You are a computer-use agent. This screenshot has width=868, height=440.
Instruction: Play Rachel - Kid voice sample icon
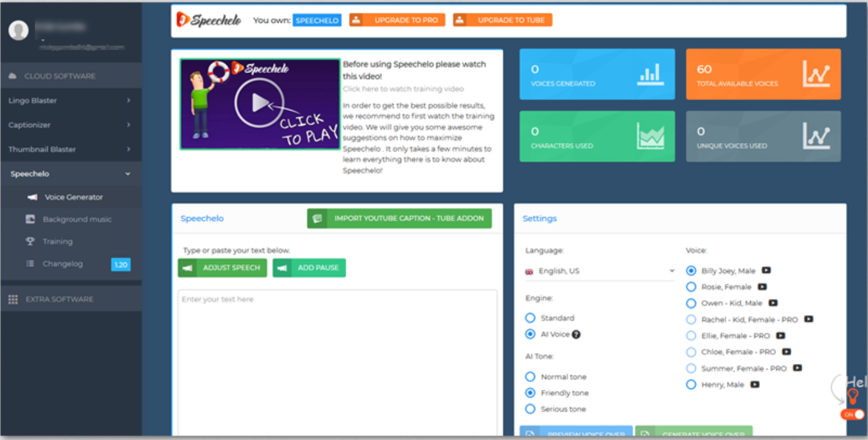809,319
